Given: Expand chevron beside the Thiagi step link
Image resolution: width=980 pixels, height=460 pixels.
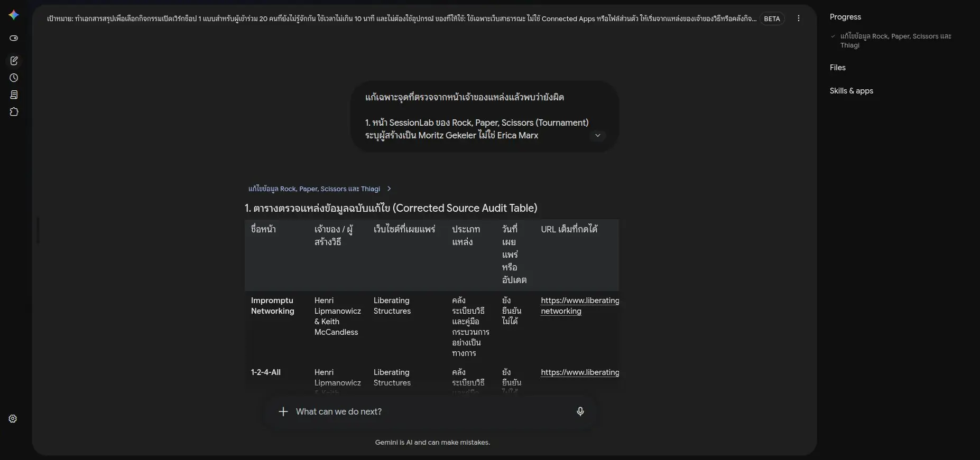Looking at the screenshot, I should [389, 189].
